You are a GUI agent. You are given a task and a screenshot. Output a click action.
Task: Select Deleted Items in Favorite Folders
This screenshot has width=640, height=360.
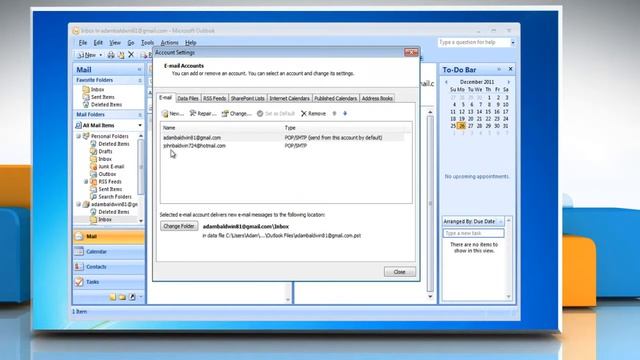point(102,105)
